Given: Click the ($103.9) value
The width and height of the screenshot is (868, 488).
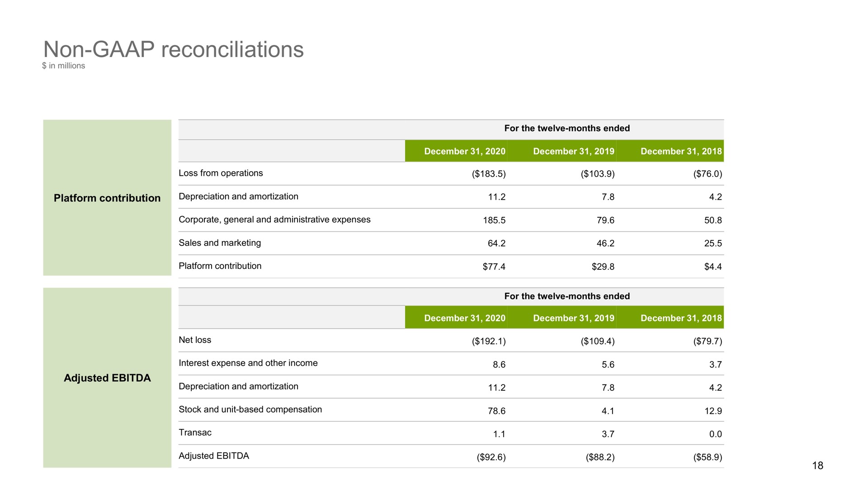Looking at the screenshot, I should tap(598, 174).
